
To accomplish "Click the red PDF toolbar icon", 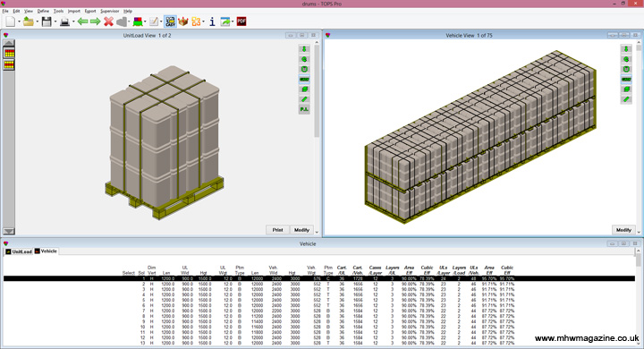I will tap(241, 21).
